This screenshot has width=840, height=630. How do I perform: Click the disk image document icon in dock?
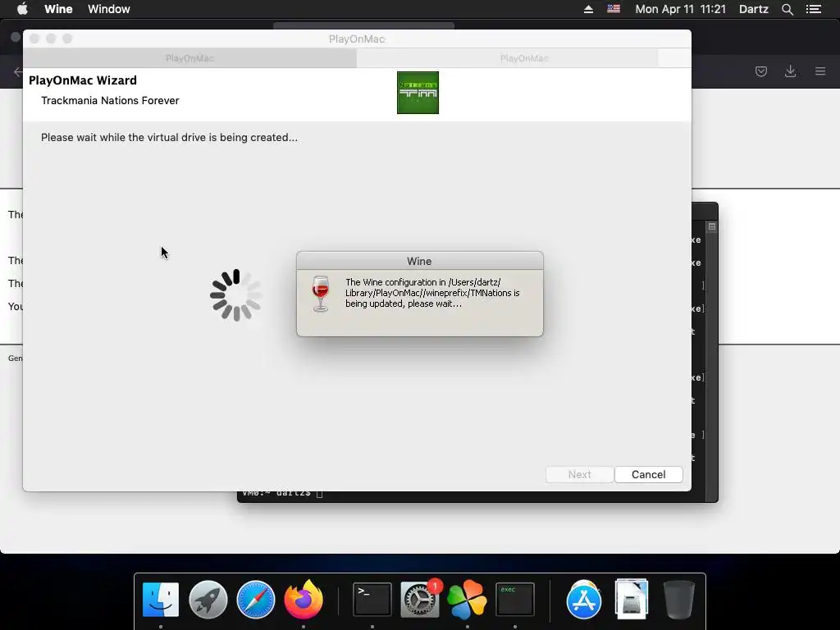point(632,600)
